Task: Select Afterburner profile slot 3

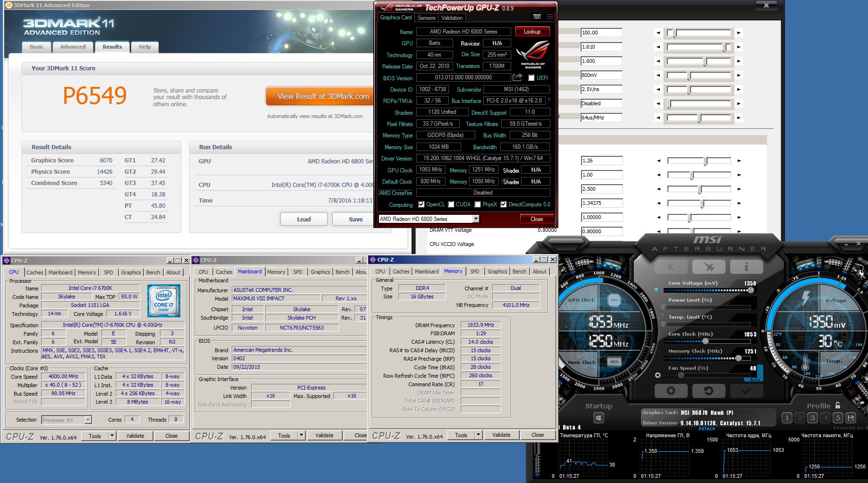Action: click(812, 418)
